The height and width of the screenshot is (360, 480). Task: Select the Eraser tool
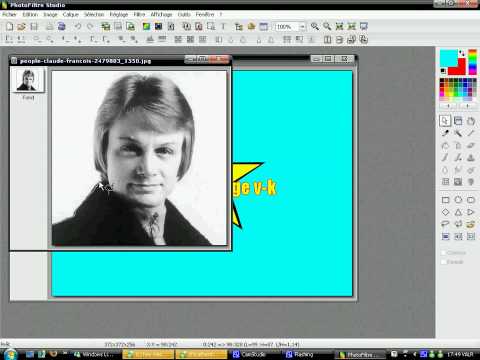[471, 146]
